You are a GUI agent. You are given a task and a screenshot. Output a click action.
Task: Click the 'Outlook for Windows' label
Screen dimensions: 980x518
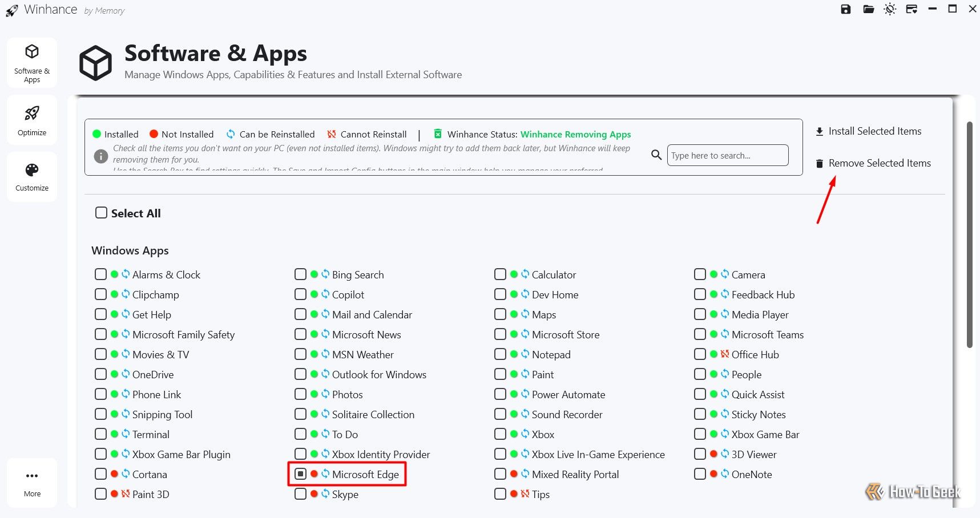coord(379,374)
